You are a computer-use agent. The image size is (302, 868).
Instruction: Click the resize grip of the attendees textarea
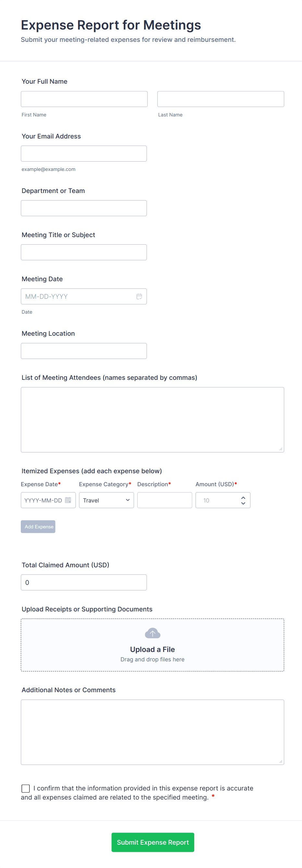click(281, 449)
